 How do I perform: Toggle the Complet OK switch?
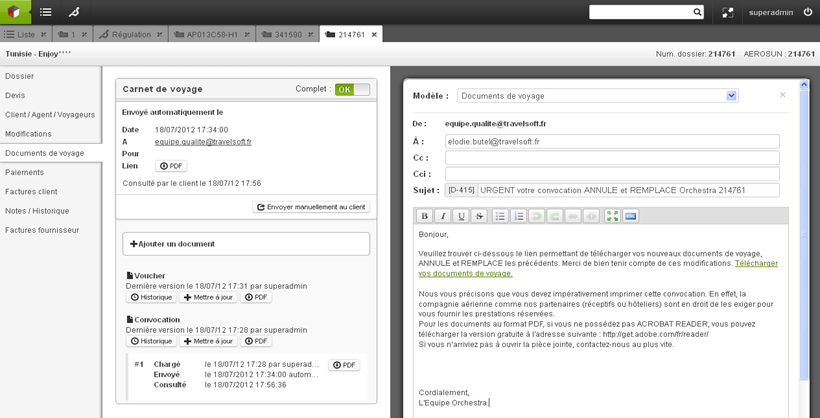pos(352,89)
